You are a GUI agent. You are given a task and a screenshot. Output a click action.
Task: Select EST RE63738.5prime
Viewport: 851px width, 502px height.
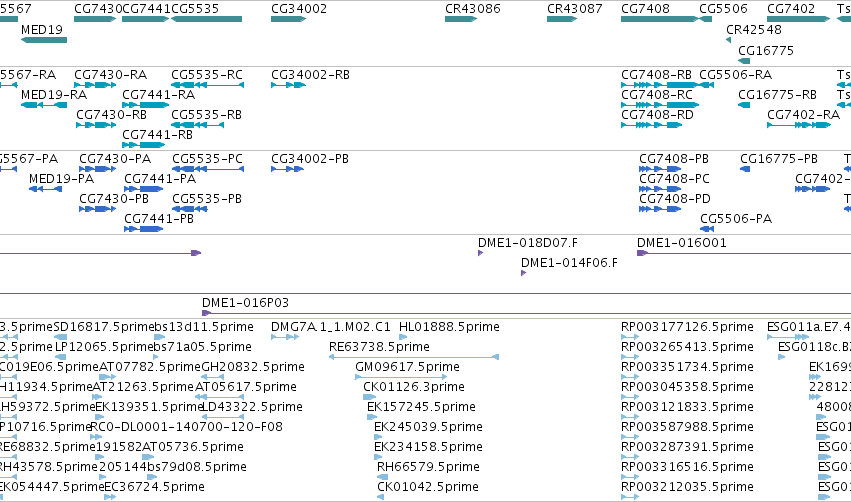pyautogui.click(x=414, y=357)
